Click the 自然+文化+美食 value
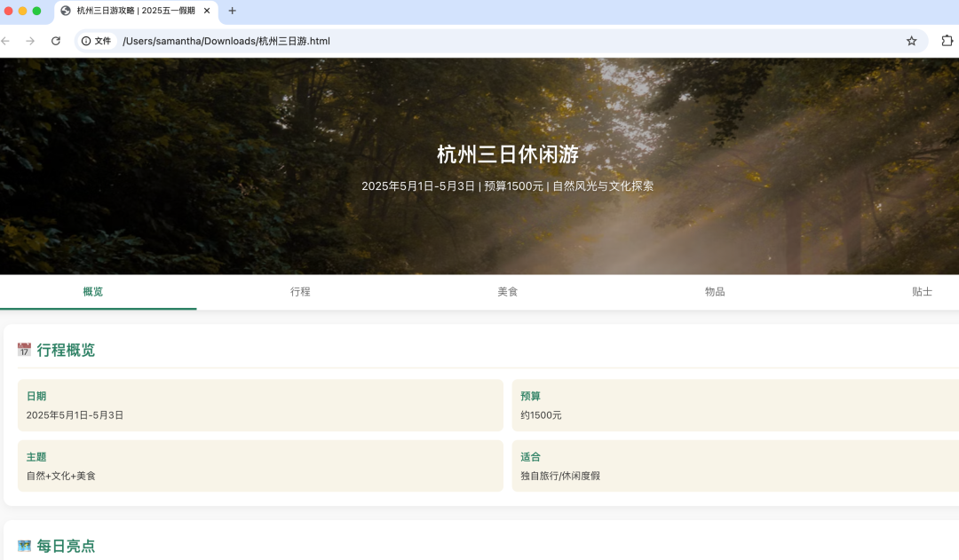Image resolution: width=959 pixels, height=560 pixels. pos(61,476)
